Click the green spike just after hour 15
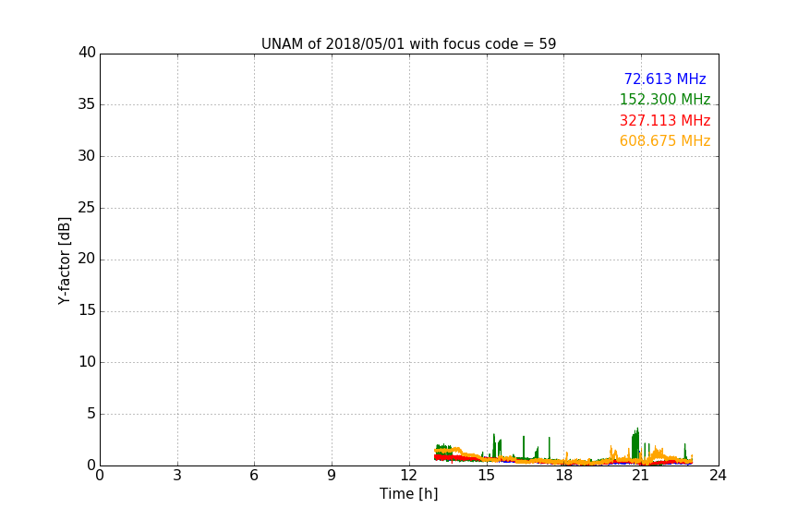This screenshot has height=532, width=798. coord(493,445)
